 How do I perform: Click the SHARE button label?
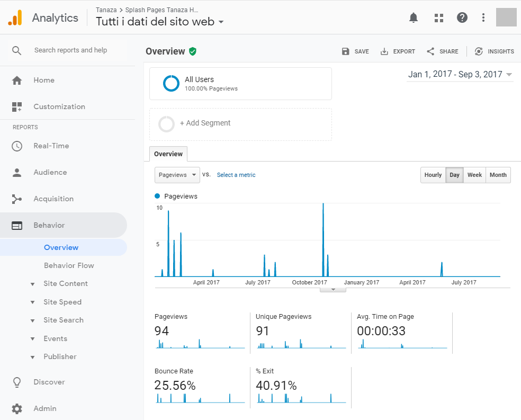pos(449,51)
